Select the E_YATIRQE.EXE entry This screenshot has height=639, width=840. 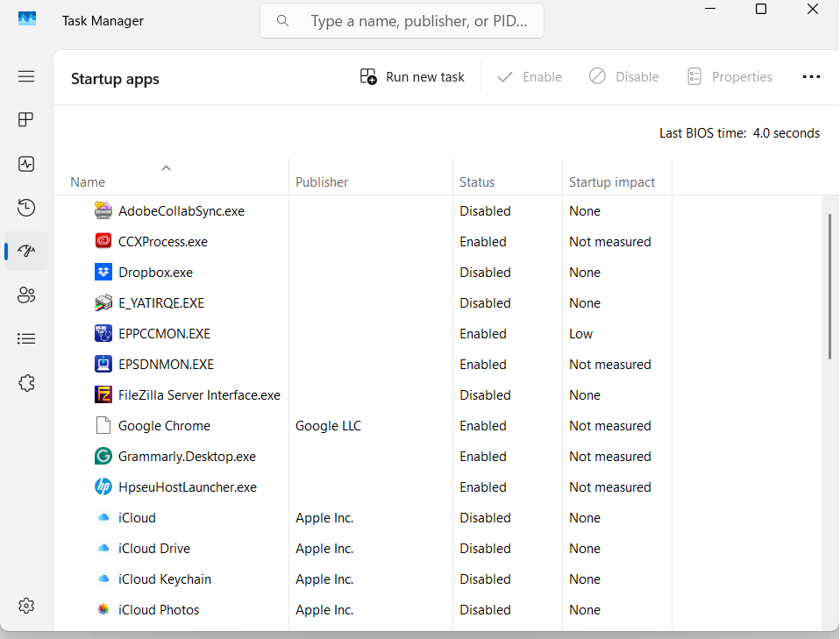click(161, 302)
